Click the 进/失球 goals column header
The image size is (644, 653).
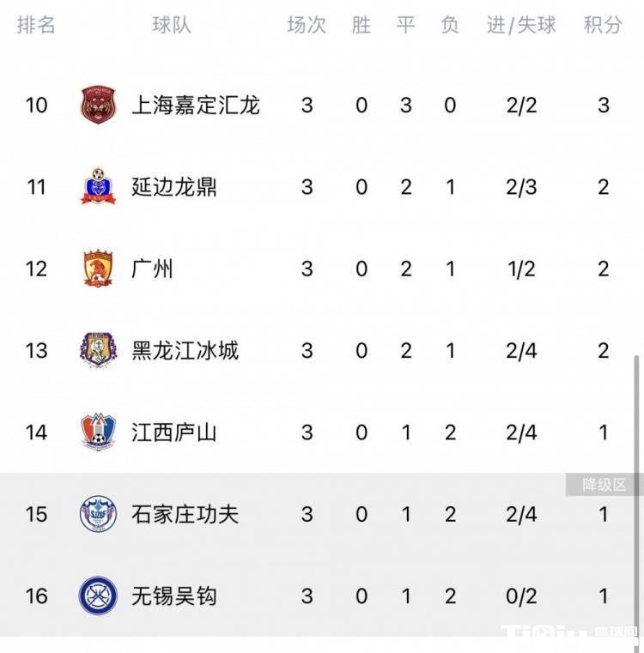(521, 25)
